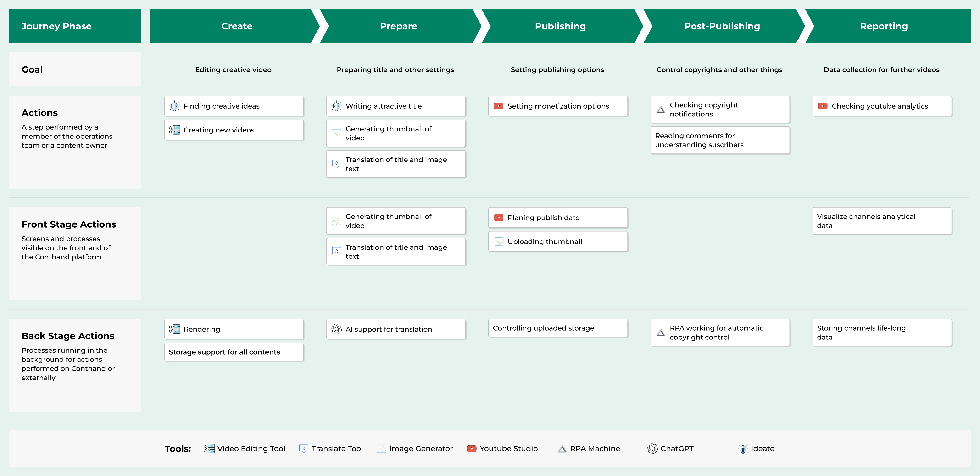Image resolution: width=980 pixels, height=476 pixels.
Task: Click the Goal row label box
Action: point(75,69)
